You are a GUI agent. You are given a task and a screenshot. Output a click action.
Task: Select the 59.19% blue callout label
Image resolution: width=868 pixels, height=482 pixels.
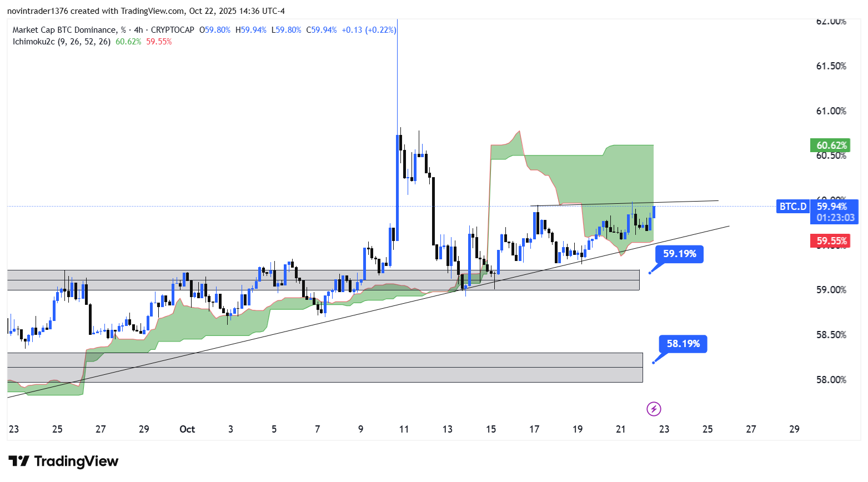click(x=679, y=254)
